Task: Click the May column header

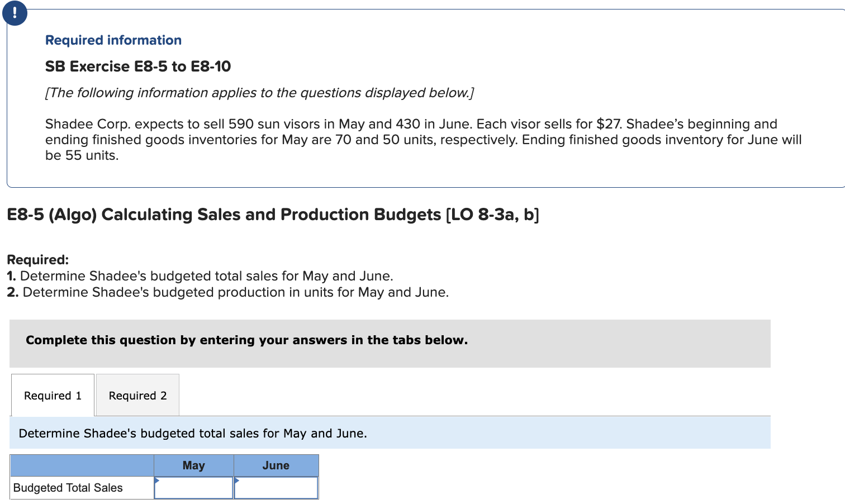Action: click(194, 465)
